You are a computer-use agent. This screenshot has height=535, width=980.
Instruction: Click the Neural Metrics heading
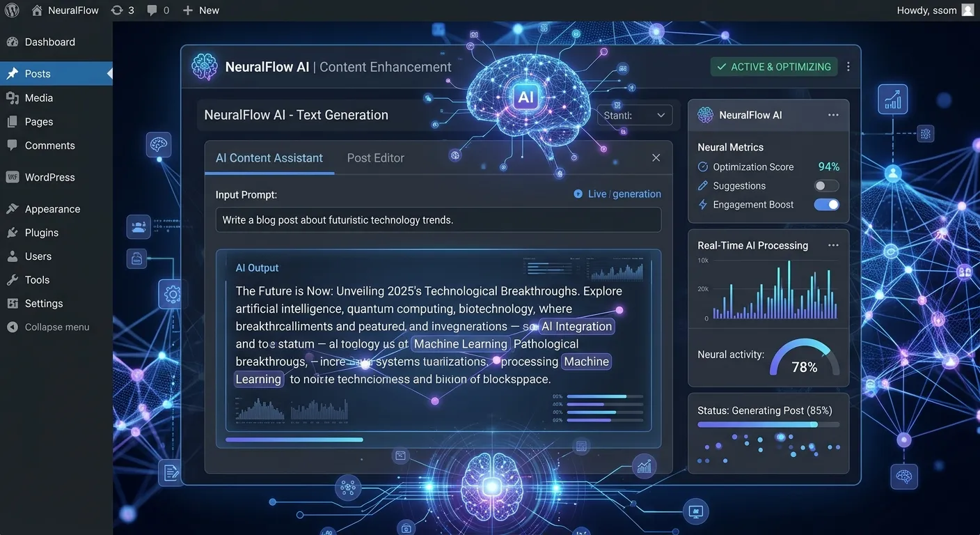click(731, 148)
